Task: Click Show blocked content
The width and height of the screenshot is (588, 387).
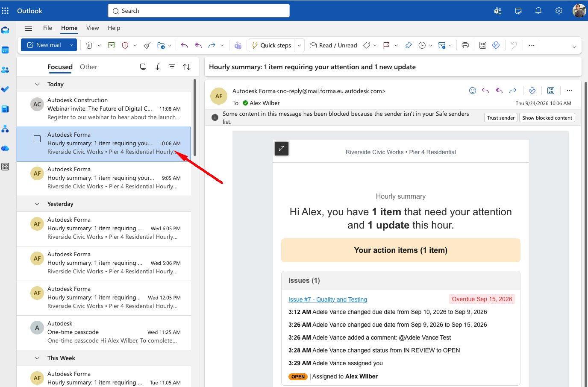Action: click(547, 118)
